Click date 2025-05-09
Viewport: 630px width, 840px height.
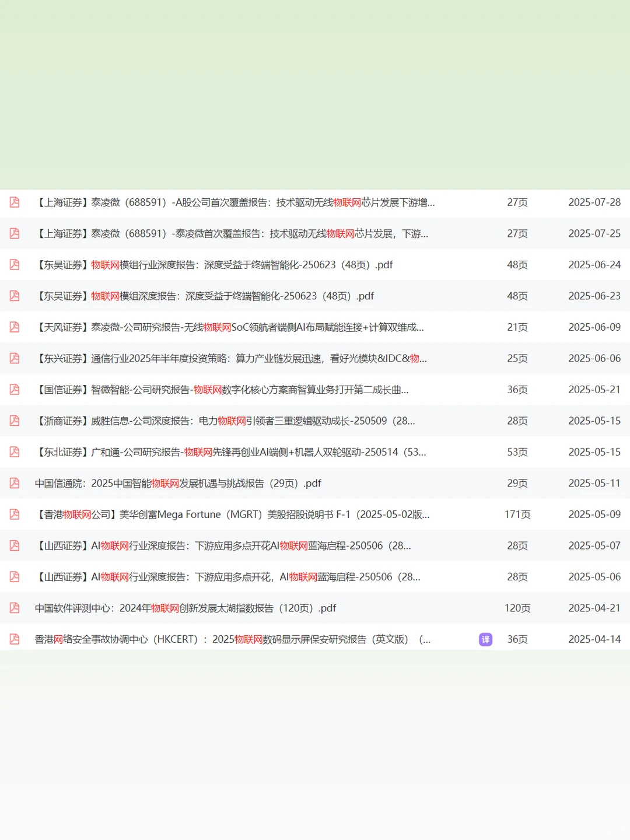click(594, 514)
